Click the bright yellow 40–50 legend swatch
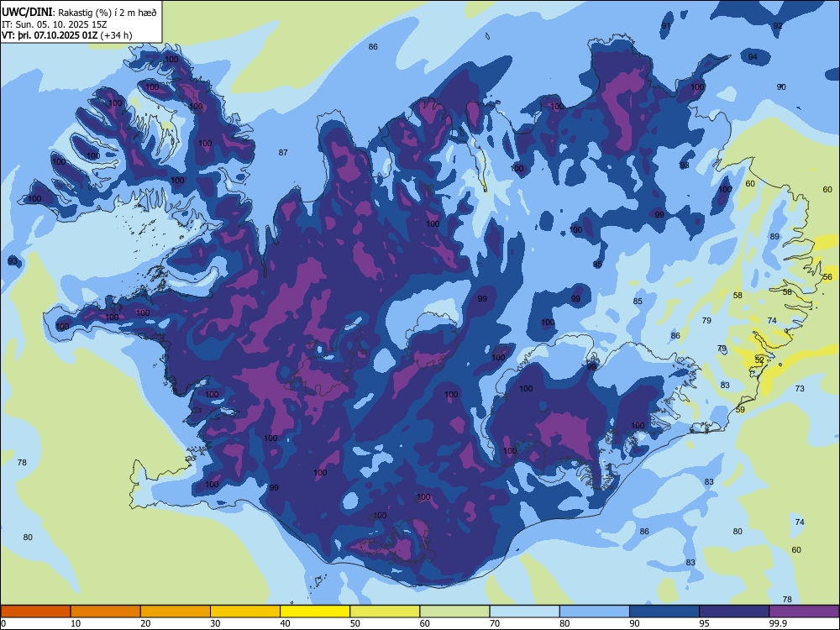This screenshot has height=630, width=840. 315,612
